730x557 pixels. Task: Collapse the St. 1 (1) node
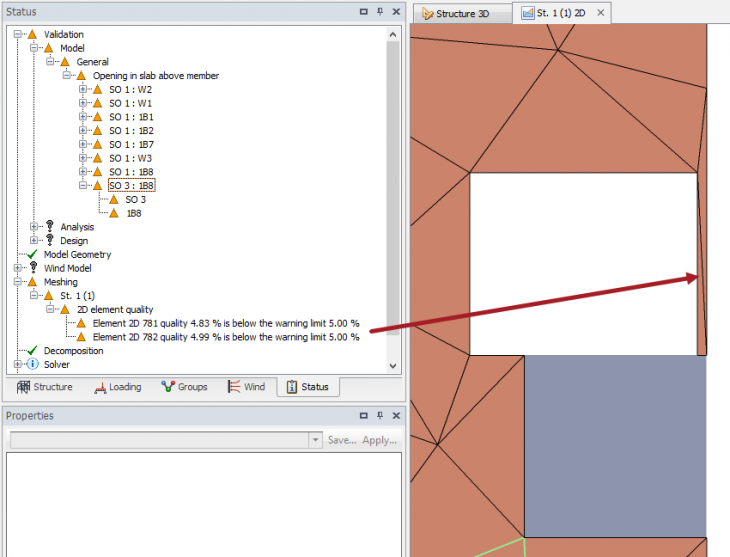click(34, 295)
